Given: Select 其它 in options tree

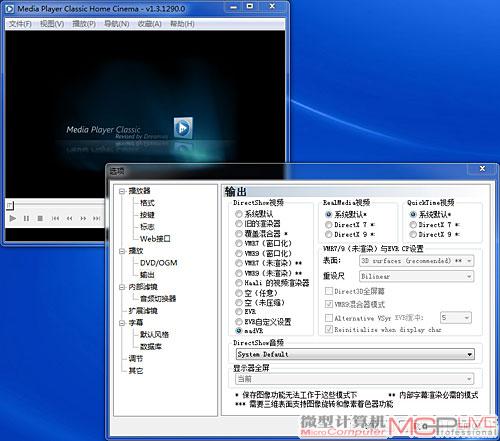Looking at the screenshot, I should coord(136,371).
